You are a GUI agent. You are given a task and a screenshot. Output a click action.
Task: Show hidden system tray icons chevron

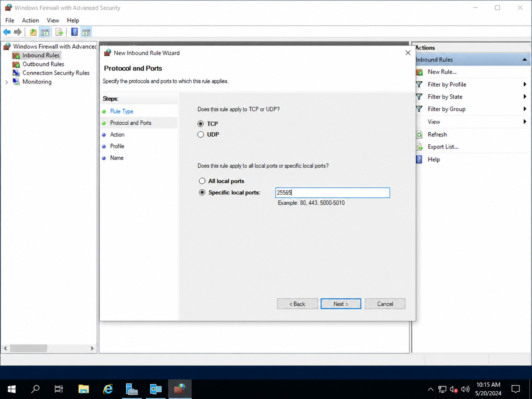pyautogui.click(x=431, y=389)
